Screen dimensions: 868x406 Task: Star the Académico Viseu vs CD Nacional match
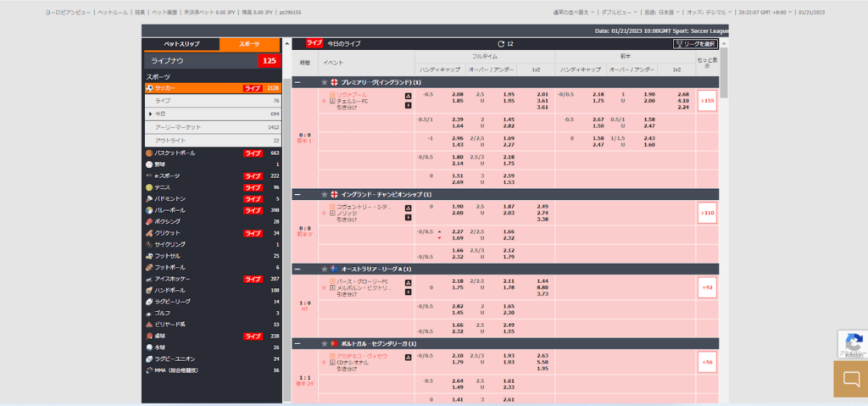click(x=324, y=363)
